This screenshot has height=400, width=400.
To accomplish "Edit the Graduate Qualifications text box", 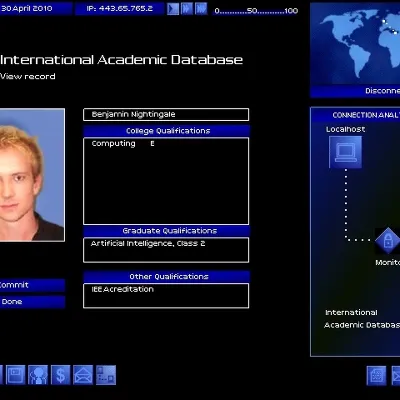I will pyautogui.click(x=166, y=250).
